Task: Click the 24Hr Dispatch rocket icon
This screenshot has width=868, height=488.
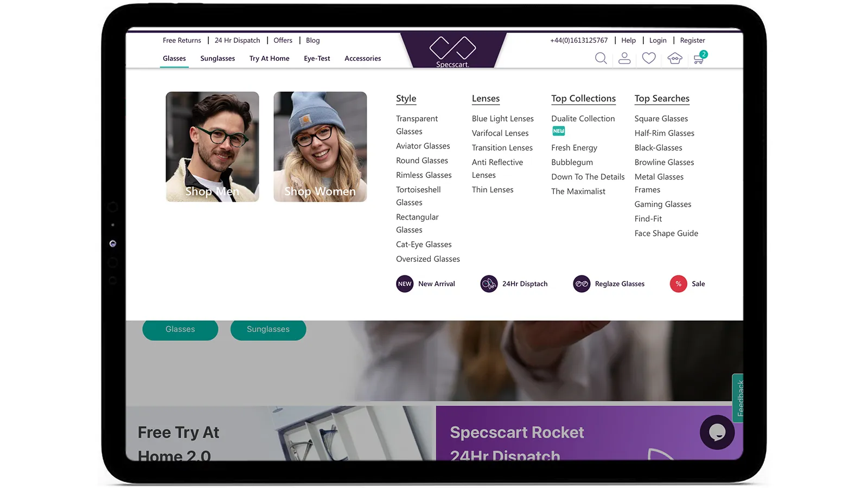Action: pyautogui.click(x=489, y=284)
